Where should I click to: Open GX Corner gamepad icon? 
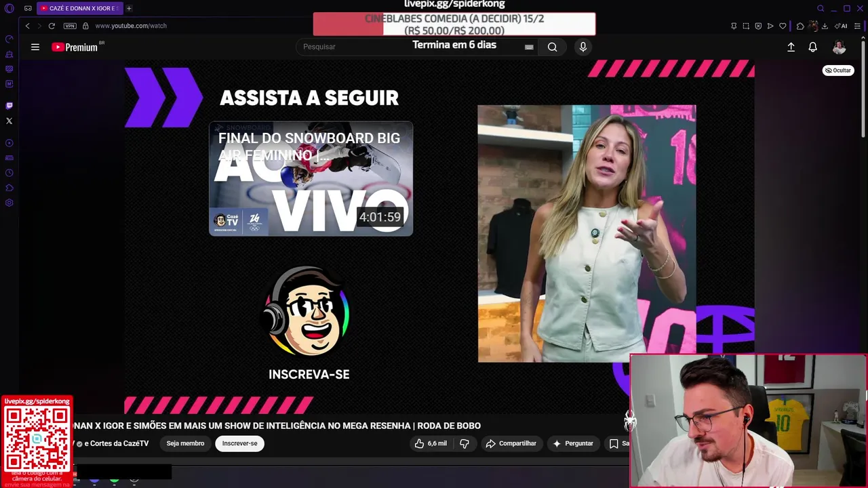[28, 8]
